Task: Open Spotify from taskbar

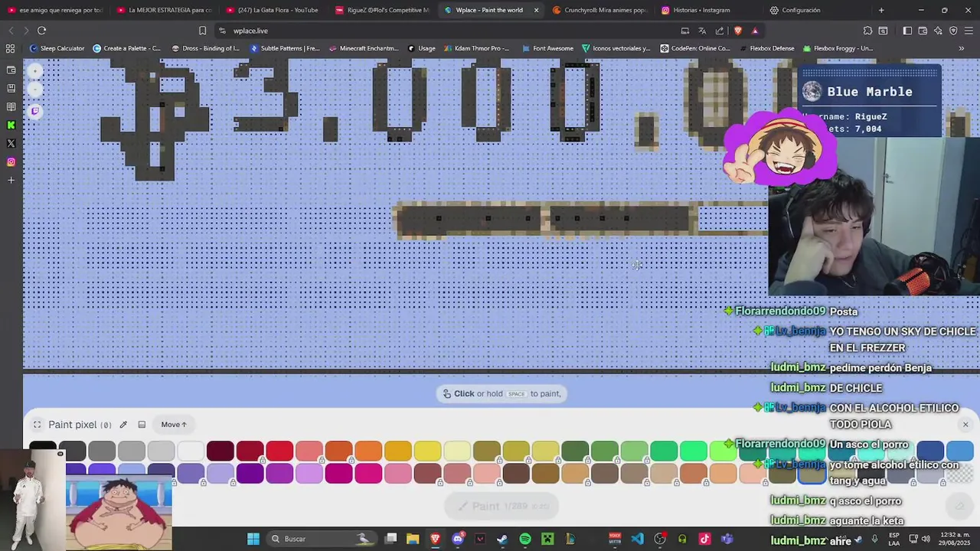Action: click(525, 539)
